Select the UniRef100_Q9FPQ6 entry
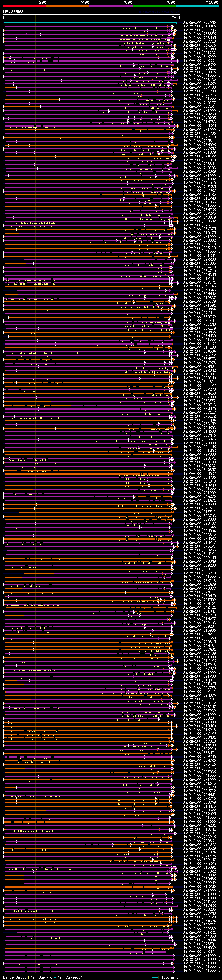Viewport: 222px width, 980px height. coord(199,30)
